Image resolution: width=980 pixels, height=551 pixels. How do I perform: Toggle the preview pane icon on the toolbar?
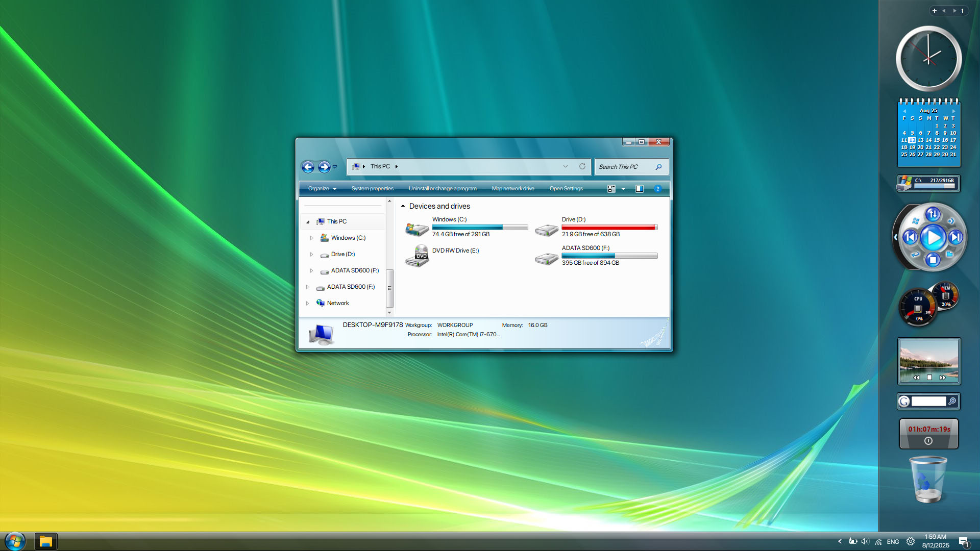click(639, 189)
